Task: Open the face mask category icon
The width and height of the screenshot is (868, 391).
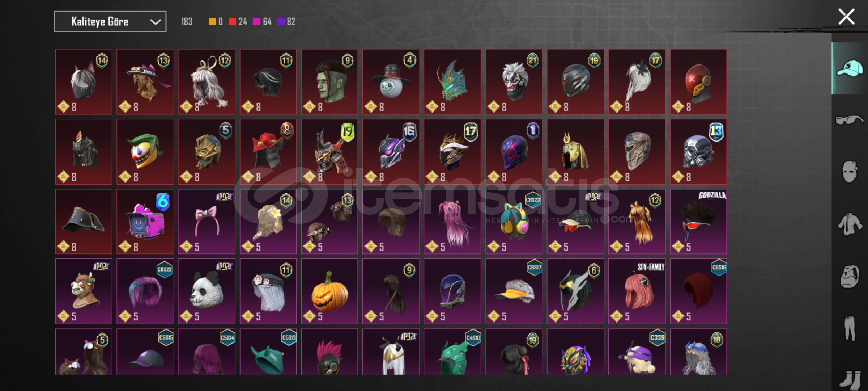Action: [850, 172]
